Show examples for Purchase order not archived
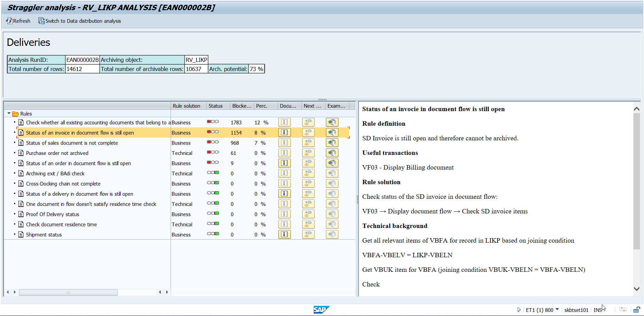The width and height of the screenshot is (644, 316). pos(332,153)
